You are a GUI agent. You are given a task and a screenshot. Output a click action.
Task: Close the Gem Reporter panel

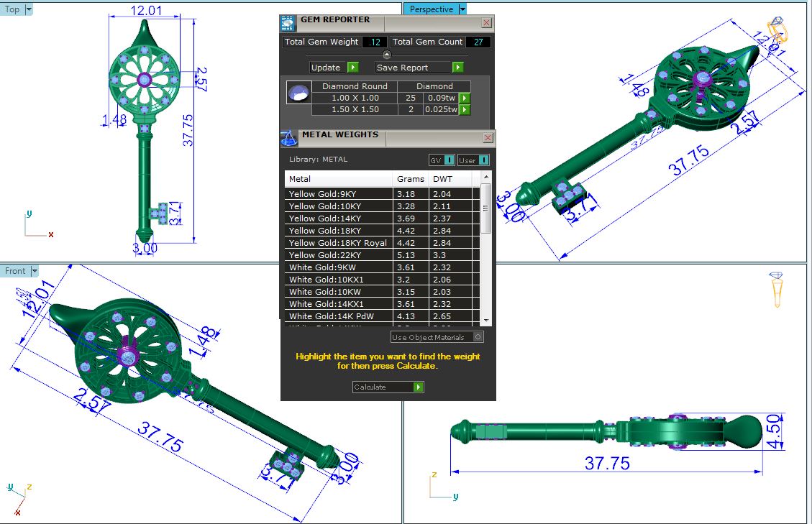[486, 22]
